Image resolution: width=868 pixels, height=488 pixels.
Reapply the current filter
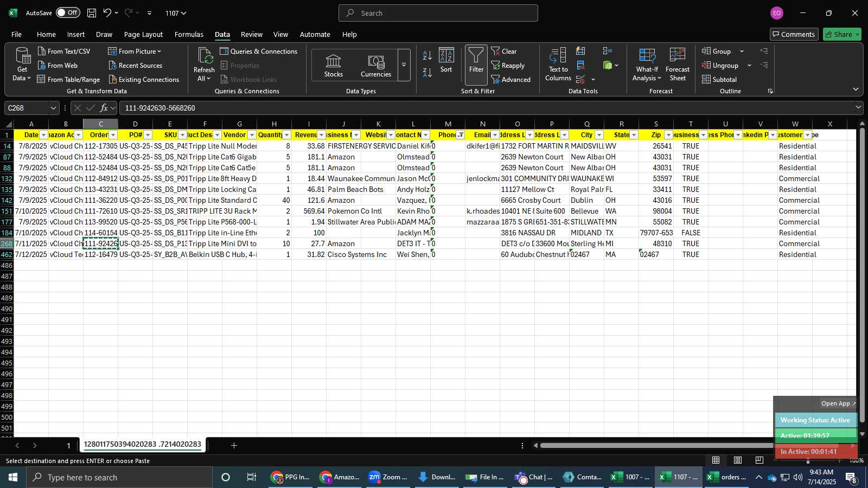coord(508,65)
